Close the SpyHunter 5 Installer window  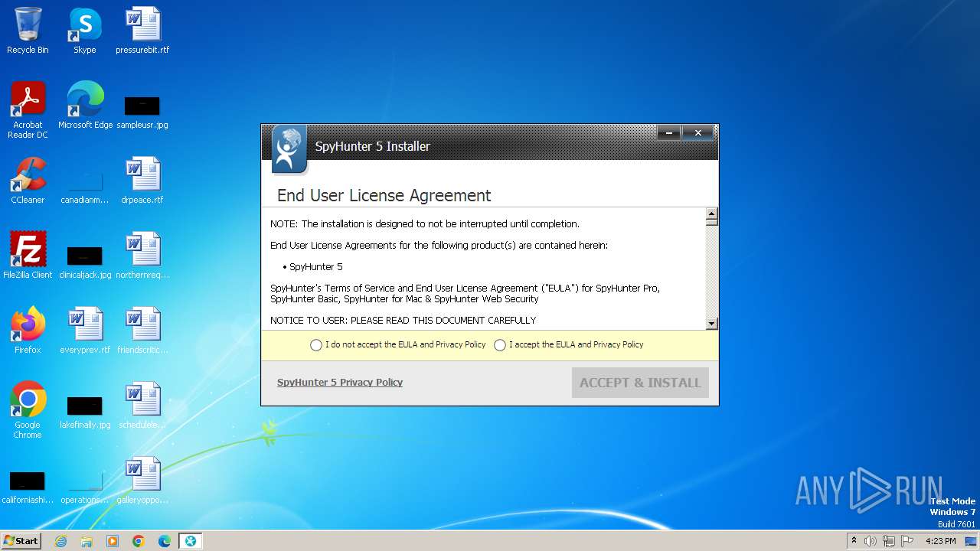point(697,133)
